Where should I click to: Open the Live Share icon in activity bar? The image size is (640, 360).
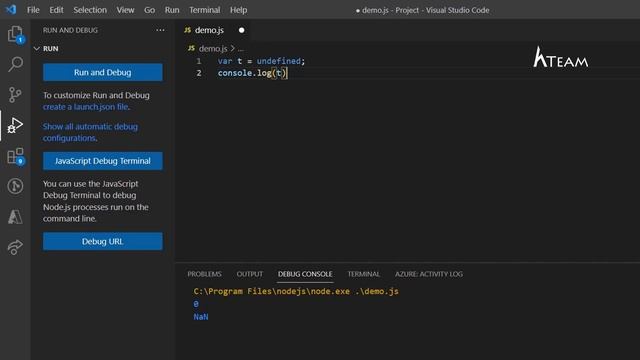click(15, 247)
